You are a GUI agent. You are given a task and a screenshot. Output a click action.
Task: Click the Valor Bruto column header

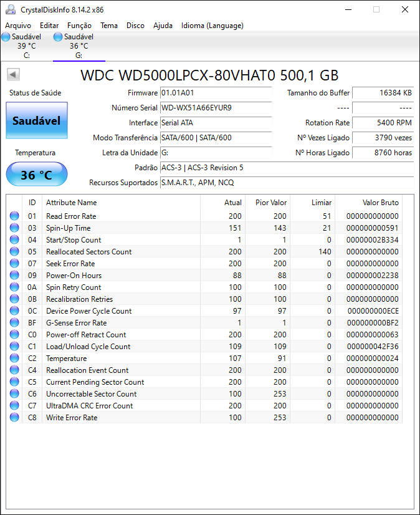click(368, 202)
